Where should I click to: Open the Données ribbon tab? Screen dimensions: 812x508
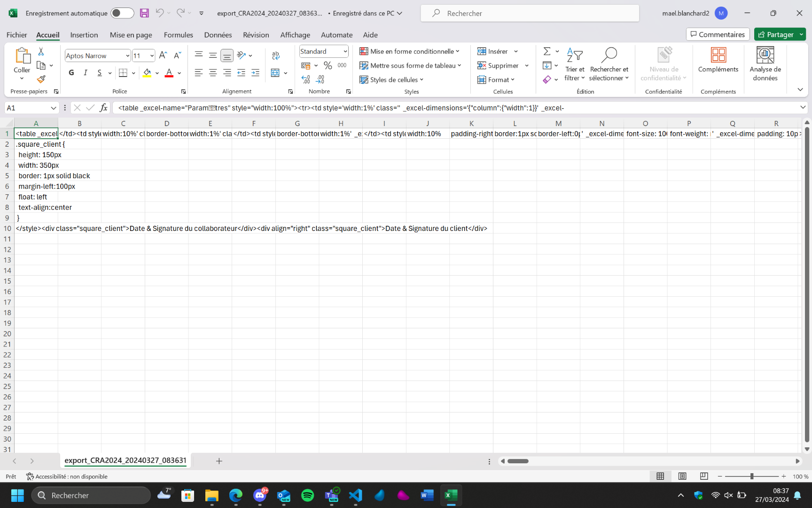218,35
